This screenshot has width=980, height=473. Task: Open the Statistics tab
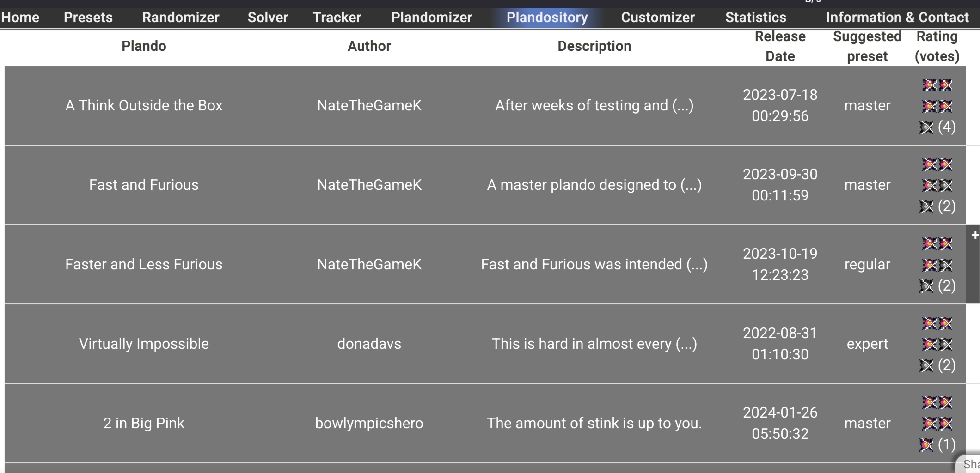point(756,18)
